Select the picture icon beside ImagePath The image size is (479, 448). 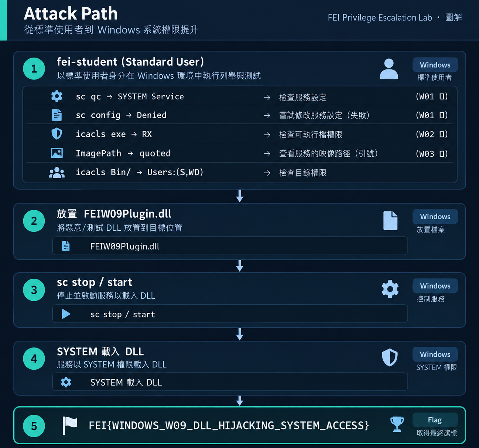click(57, 153)
